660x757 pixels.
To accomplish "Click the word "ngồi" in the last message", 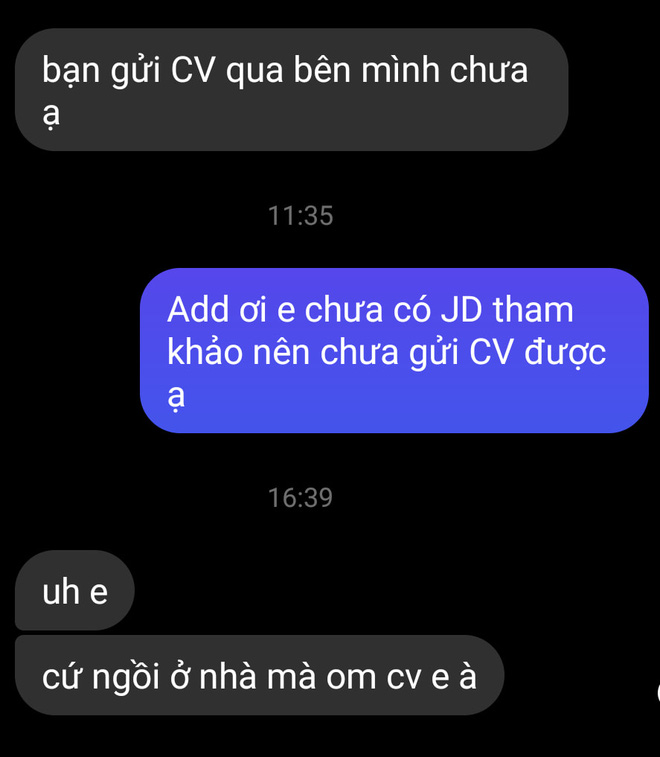I will point(125,678).
